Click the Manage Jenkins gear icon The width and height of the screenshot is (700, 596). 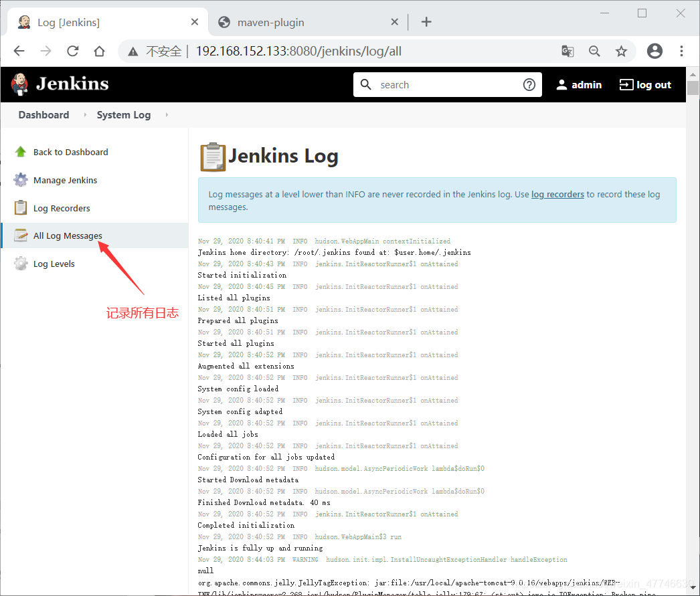click(x=21, y=180)
